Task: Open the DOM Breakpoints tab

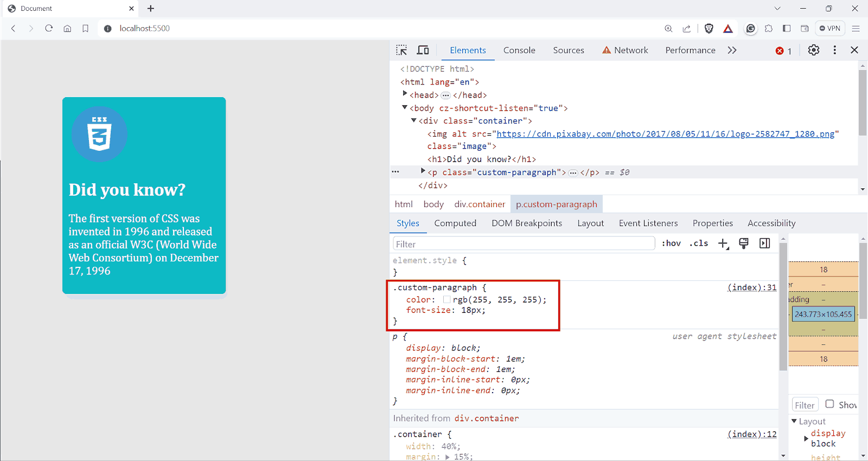Action: 527,223
